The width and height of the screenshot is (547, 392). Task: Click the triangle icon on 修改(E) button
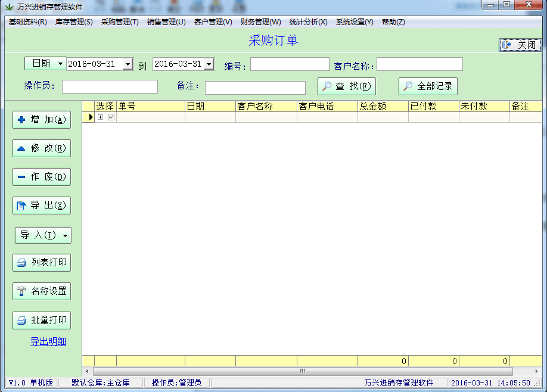click(x=22, y=148)
